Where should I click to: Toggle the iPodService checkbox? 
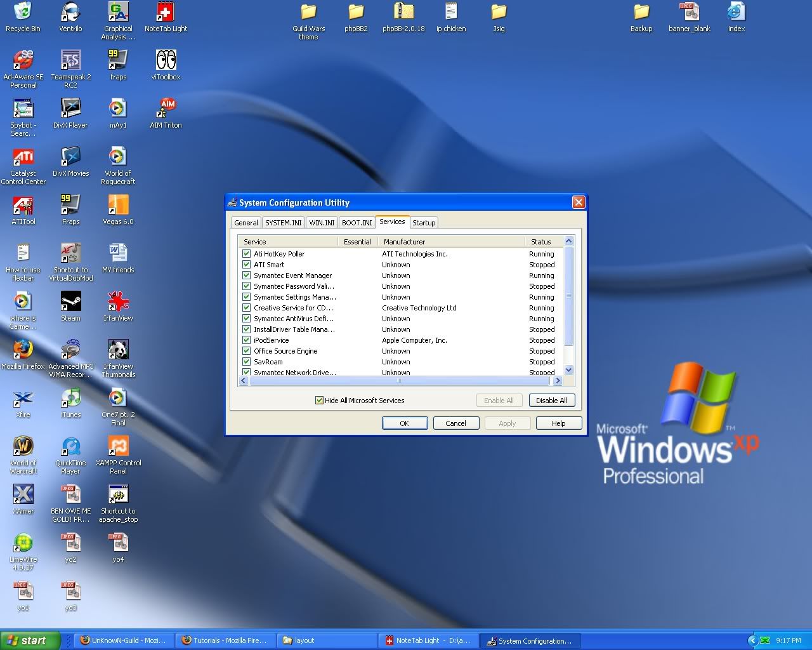246,340
